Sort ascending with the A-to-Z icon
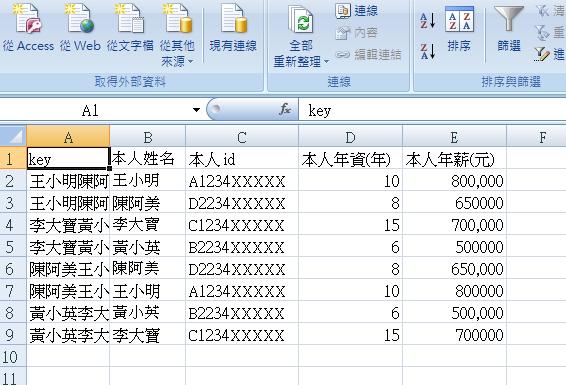566x385 pixels. coord(428,20)
